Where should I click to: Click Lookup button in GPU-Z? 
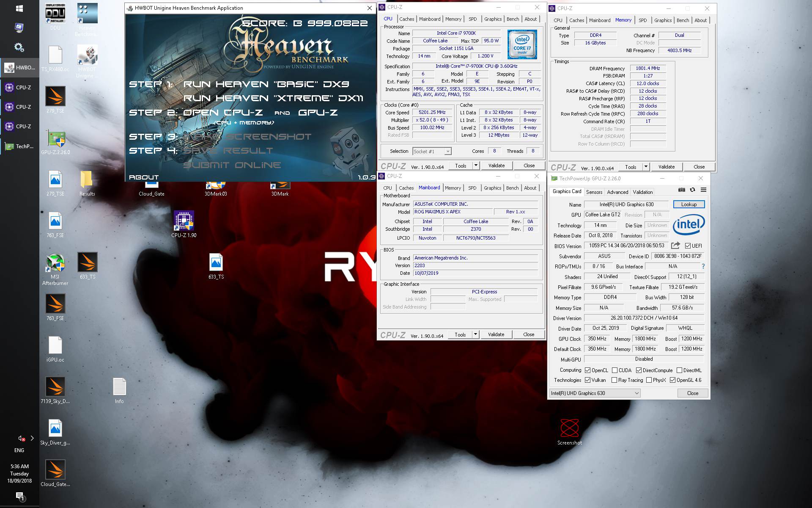689,204
